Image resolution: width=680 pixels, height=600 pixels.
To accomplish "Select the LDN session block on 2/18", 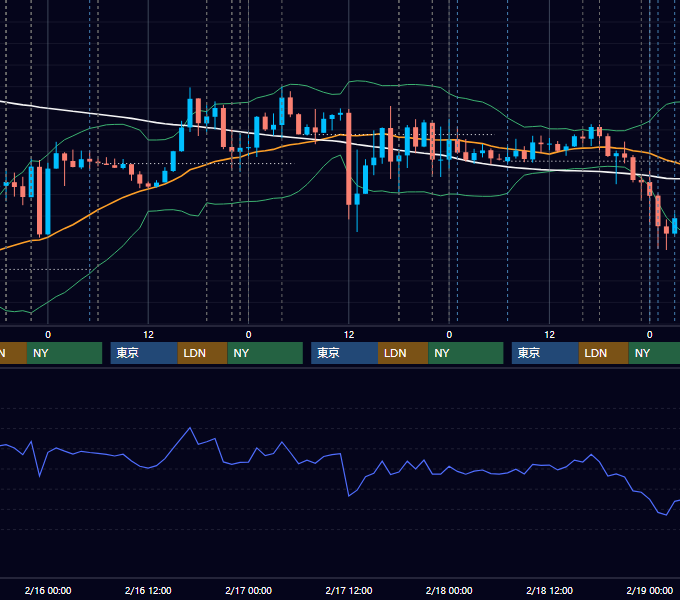I will (604, 353).
